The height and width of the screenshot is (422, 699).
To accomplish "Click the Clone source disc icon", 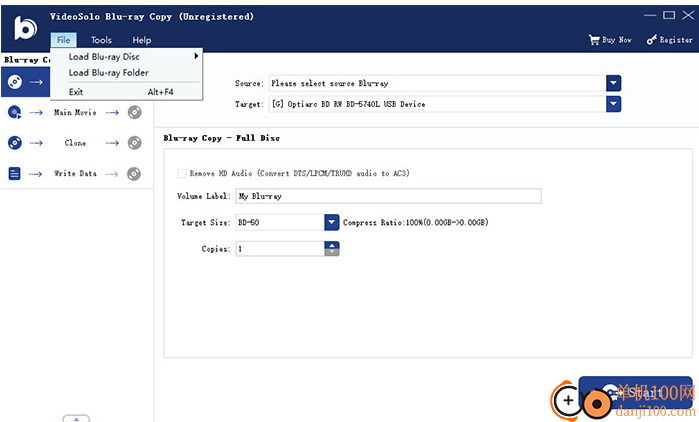I will click(x=15, y=143).
